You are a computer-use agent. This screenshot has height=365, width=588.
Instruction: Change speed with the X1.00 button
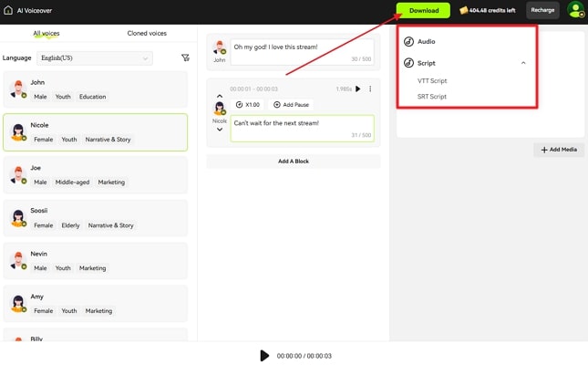click(247, 104)
